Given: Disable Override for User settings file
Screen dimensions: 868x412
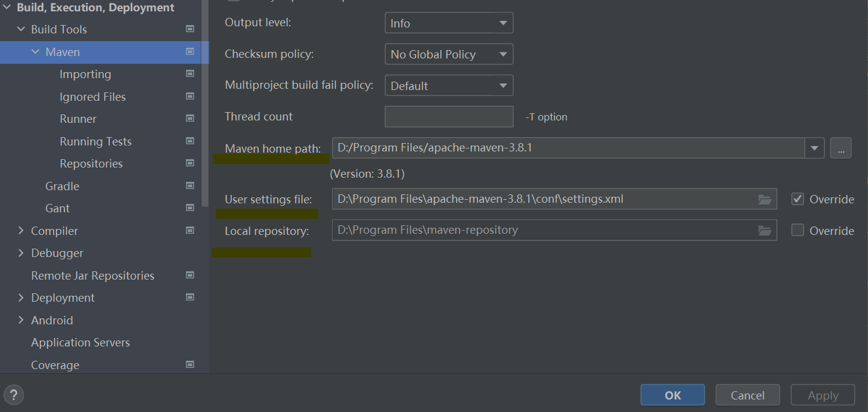Looking at the screenshot, I should (798, 199).
